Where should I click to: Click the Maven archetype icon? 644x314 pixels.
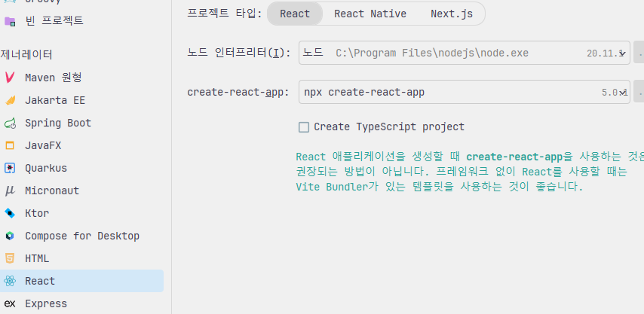(10, 78)
